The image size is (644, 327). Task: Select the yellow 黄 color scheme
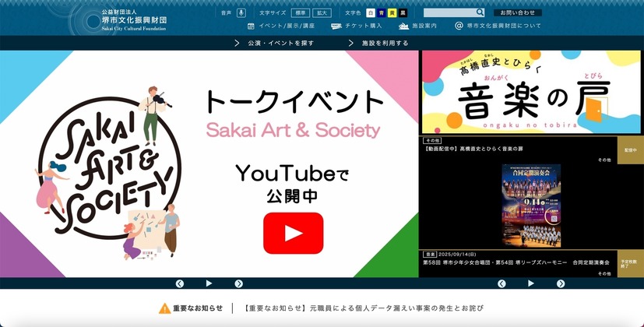point(392,12)
